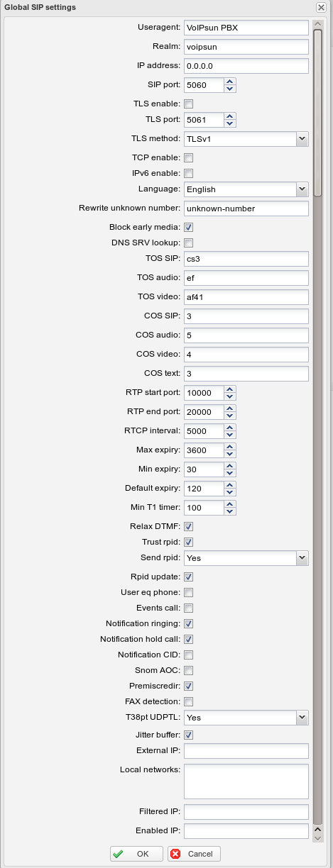Enable the TLS enable checkbox
Screen dimensions: 333x868
[189, 104]
